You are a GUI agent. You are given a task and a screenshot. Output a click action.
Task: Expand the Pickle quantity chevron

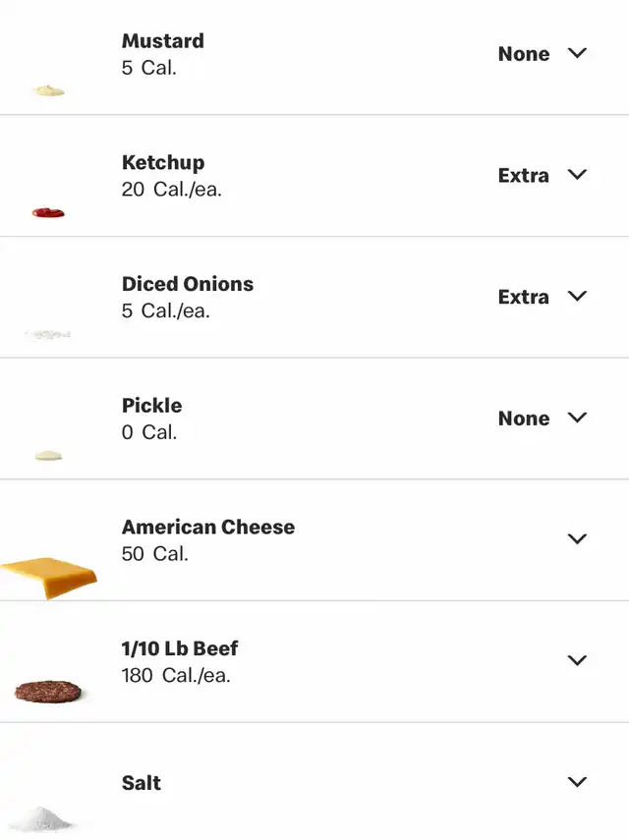point(577,418)
